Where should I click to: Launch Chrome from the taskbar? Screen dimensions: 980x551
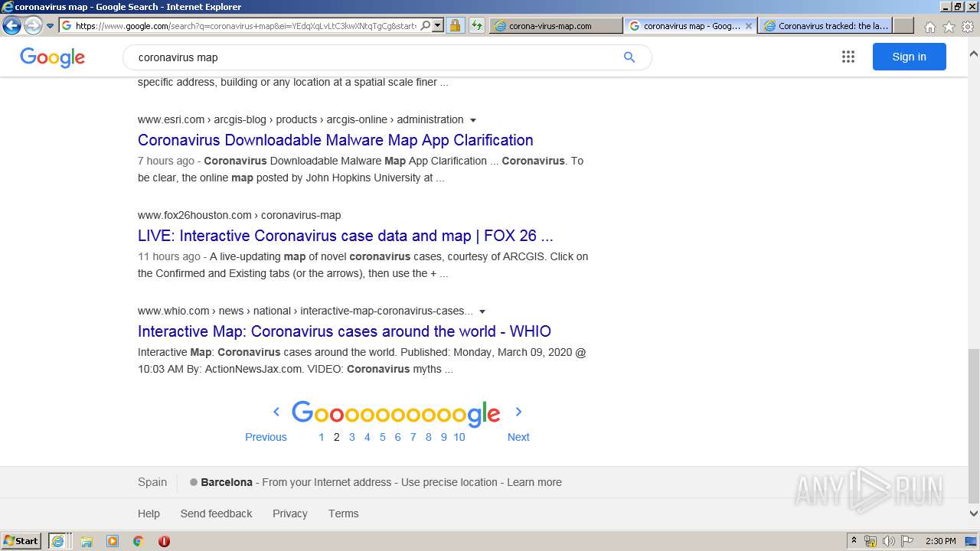[139, 541]
